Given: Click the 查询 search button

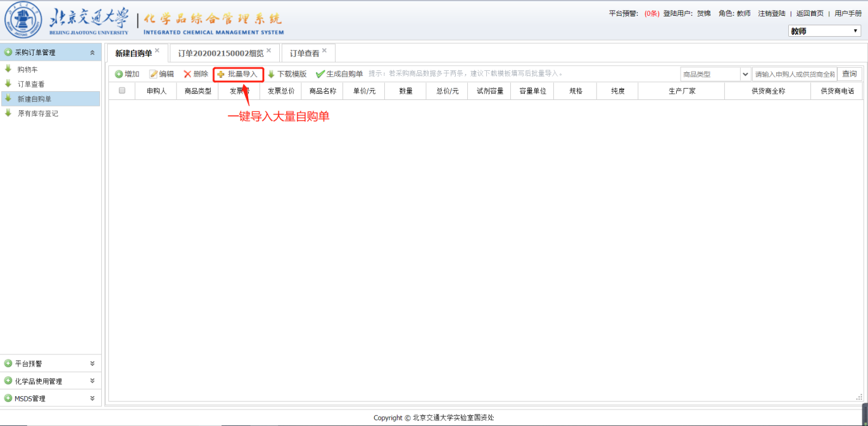Looking at the screenshot, I should (x=849, y=74).
